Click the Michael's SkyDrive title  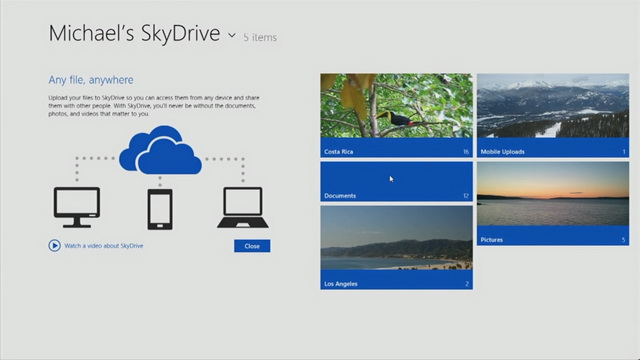click(134, 33)
